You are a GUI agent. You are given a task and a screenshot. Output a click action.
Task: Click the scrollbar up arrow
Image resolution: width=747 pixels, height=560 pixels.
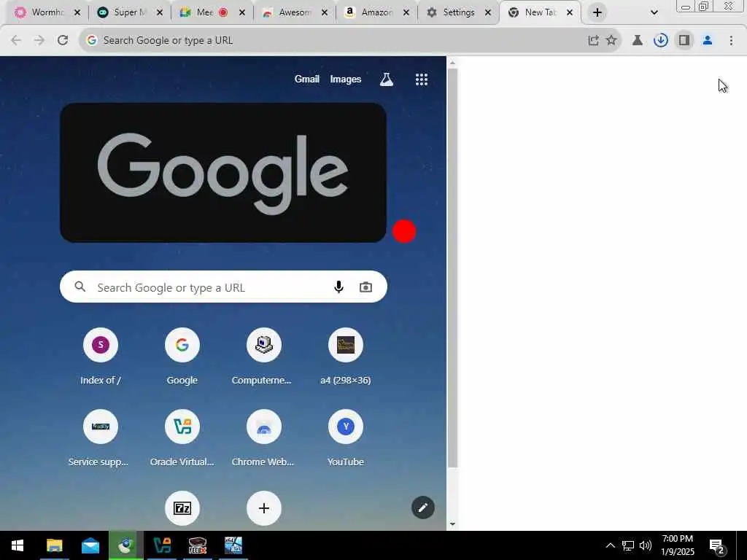point(452,63)
